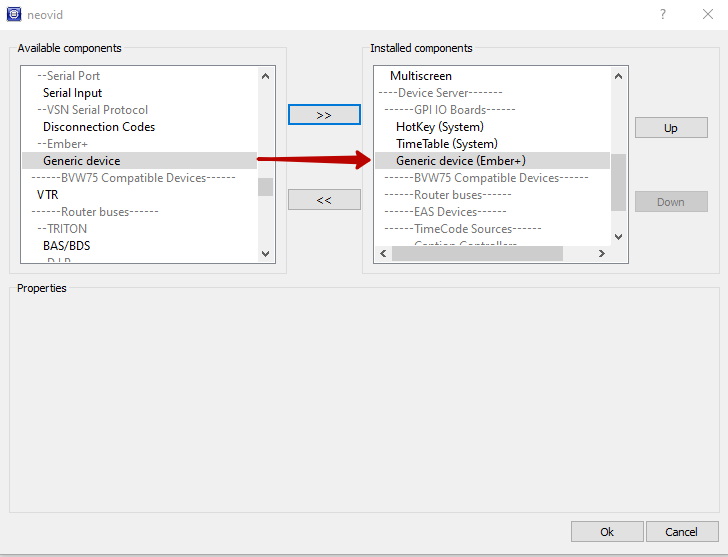
Task: Click BVW75 Compatible Devices in Installed list
Action: coord(492,178)
